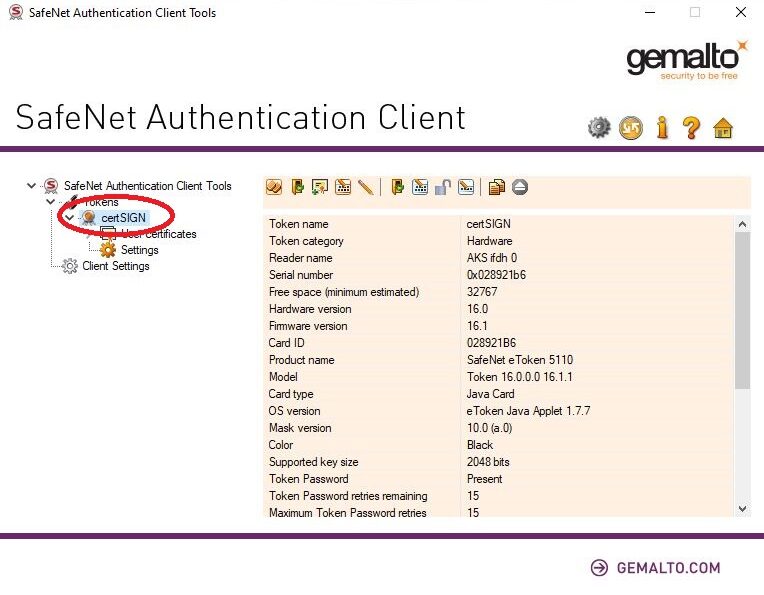Image resolution: width=764 pixels, height=595 pixels.
Task: Click the orange circular arrows view-switch icon
Action: (630, 127)
